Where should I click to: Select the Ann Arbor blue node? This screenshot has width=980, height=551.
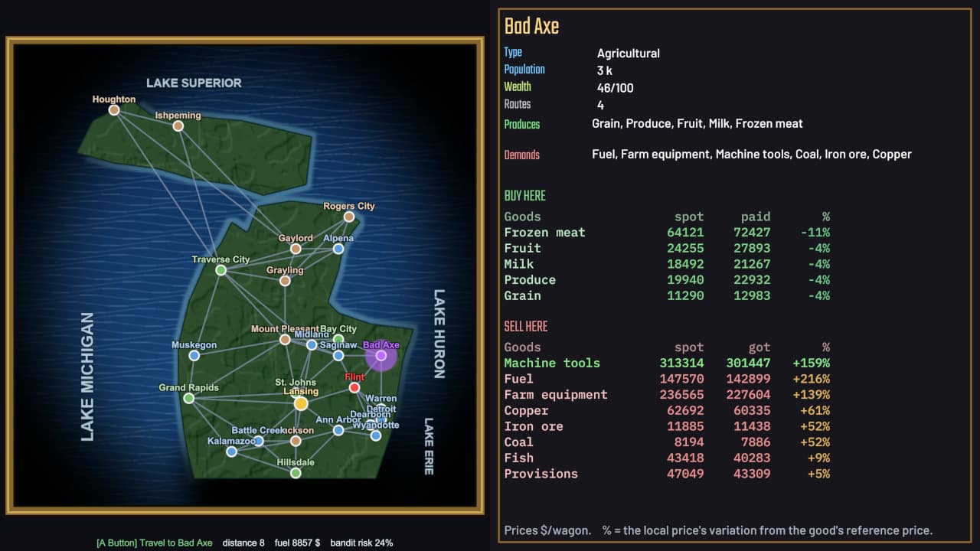click(338, 431)
